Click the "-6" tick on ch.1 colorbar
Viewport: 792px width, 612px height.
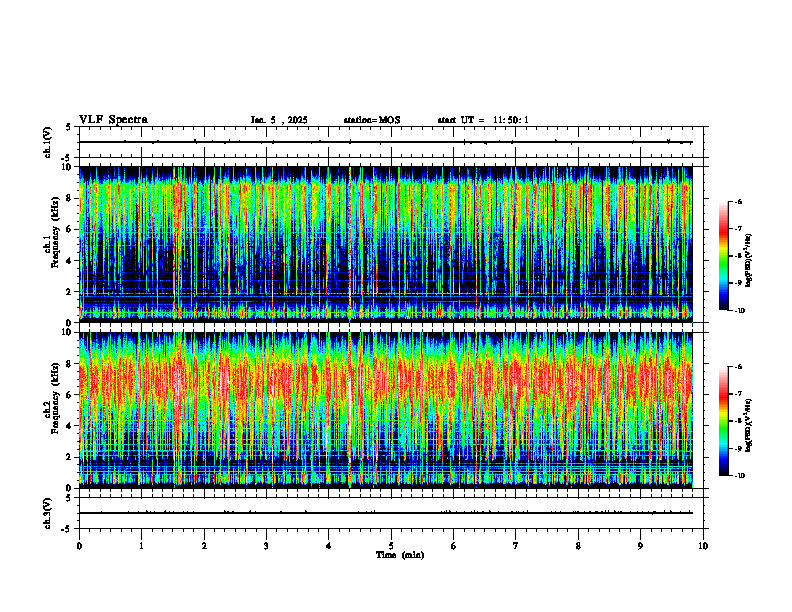pos(738,201)
